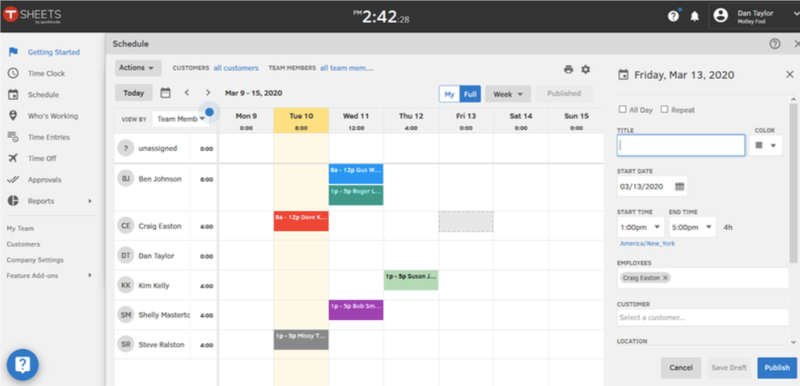800x386 pixels.
Task: Select the blue Gus shift for Ben Johnson
Action: pyautogui.click(x=356, y=174)
